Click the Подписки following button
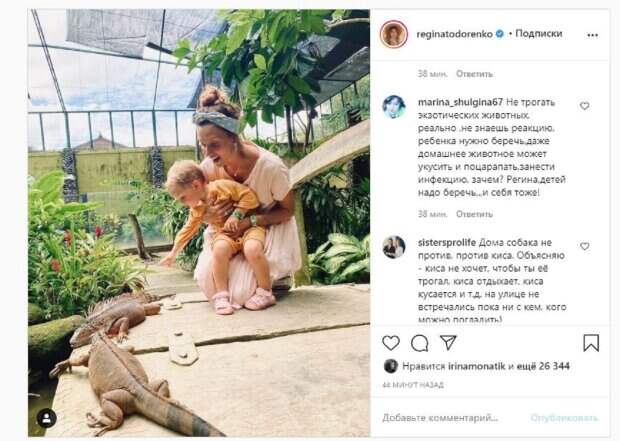Image resolution: width=620 pixels, height=441 pixels. click(x=539, y=34)
